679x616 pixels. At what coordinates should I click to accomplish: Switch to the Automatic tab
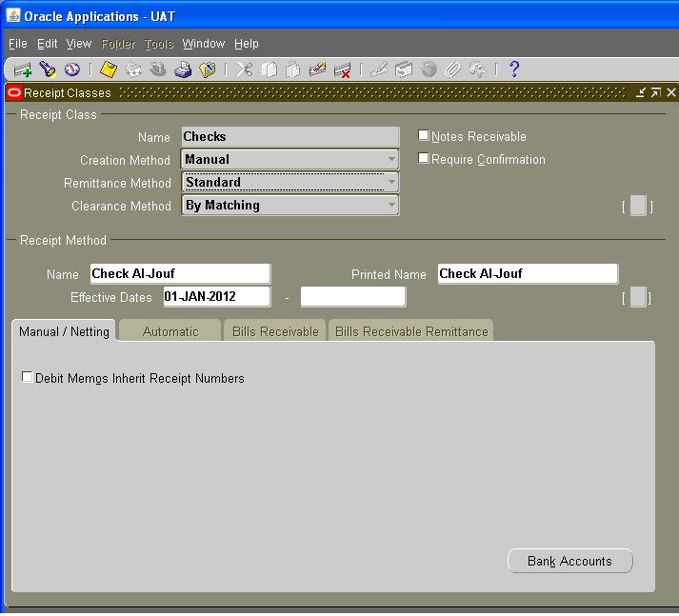[x=170, y=331]
